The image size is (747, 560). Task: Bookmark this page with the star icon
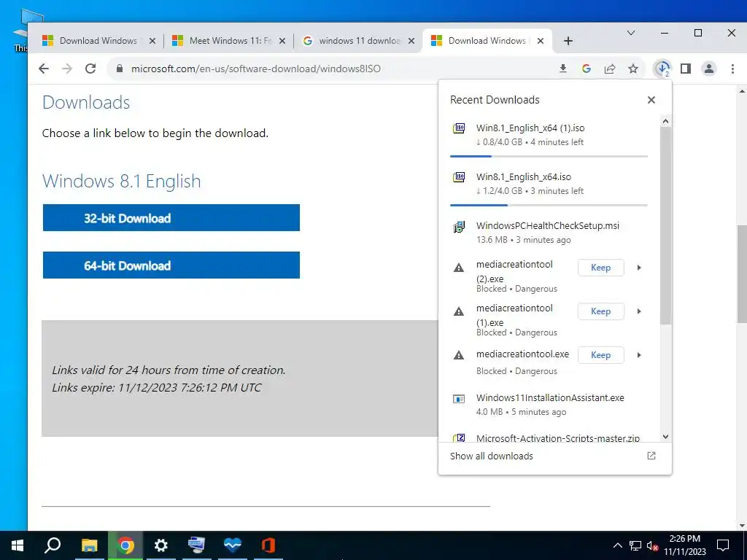(633, 69)
